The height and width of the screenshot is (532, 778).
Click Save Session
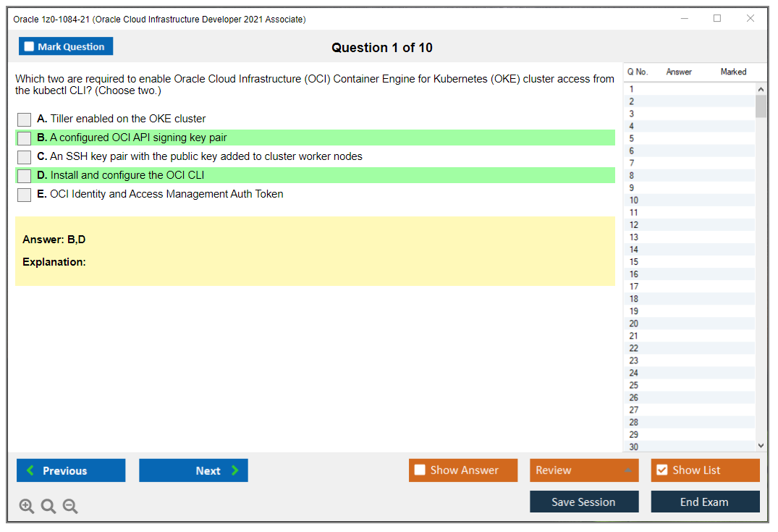coord(584,502)
